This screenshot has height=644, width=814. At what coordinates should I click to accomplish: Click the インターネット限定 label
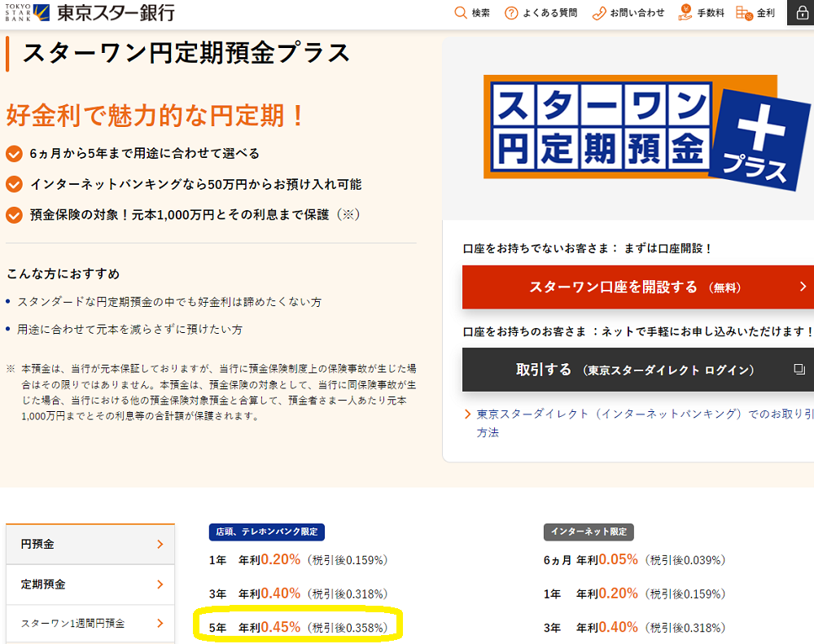click(589, 532)
